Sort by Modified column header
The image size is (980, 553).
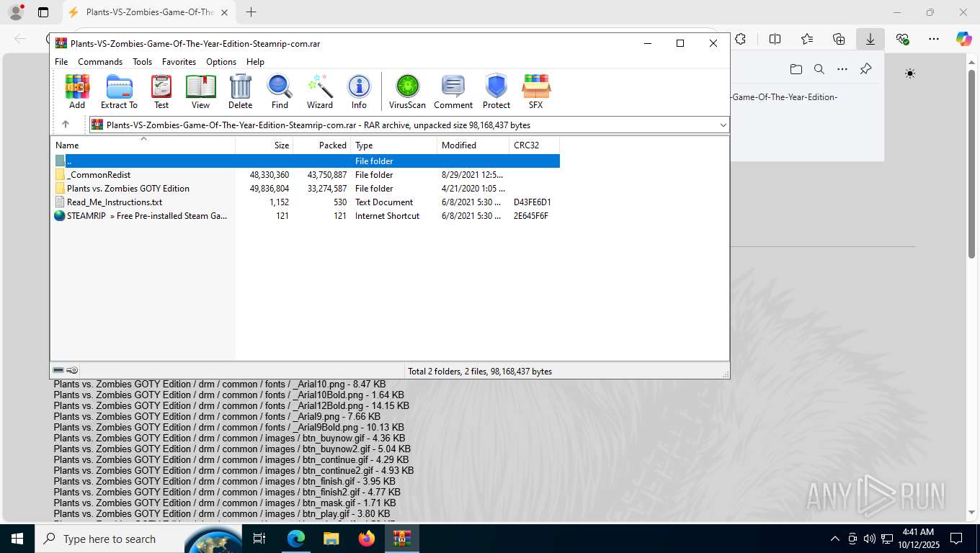[x=473, y=145]
